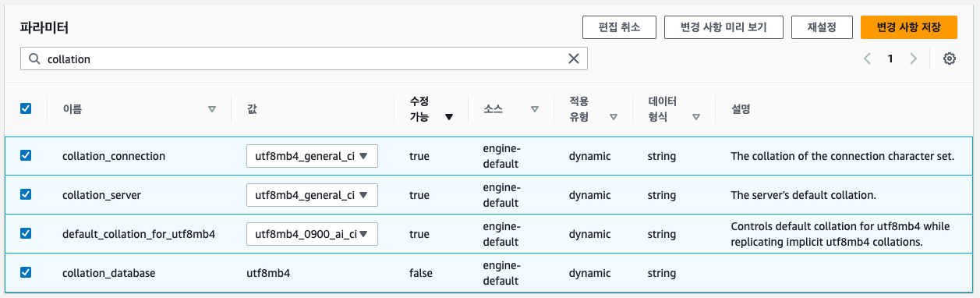Viewport: 980px width, 298px height.
Task: Sort by 이름 column arrow
Action: [212, 109]
